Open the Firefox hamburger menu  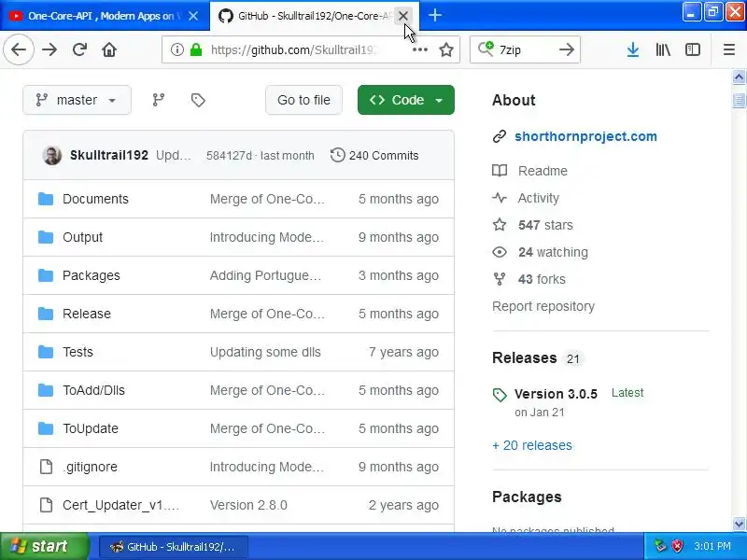(x=729, y=49)
